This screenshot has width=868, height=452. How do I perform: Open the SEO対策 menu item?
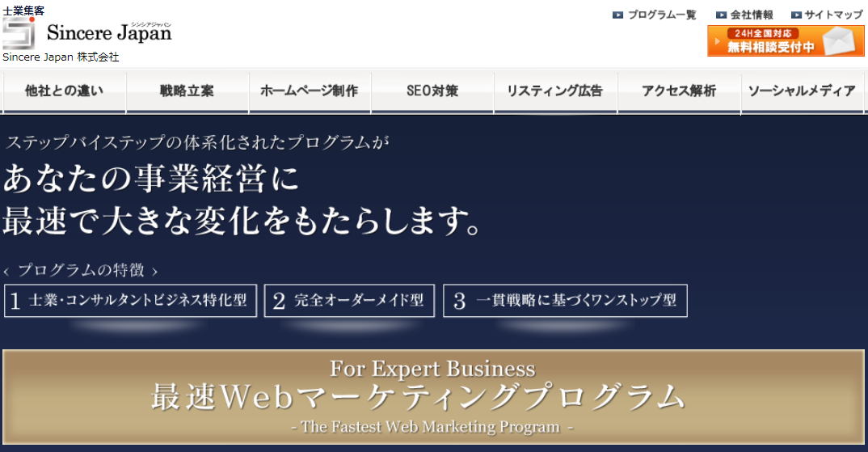pos(432,91)
